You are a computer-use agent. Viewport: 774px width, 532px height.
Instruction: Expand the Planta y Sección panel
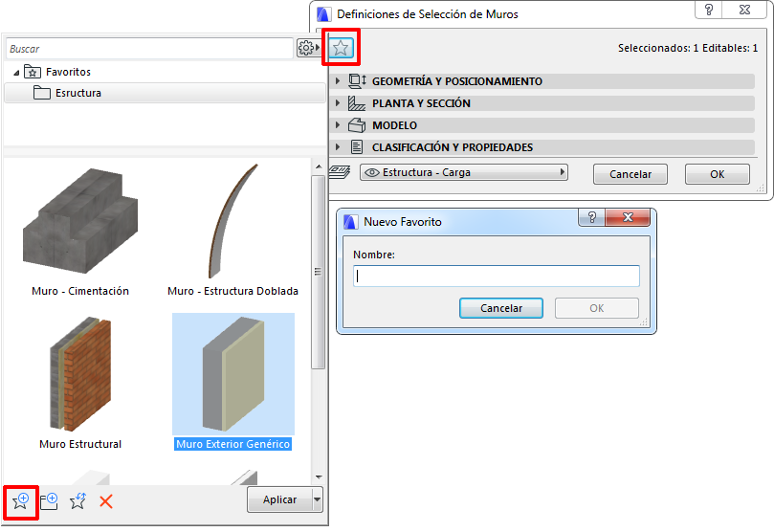click(x=338, y=103)
